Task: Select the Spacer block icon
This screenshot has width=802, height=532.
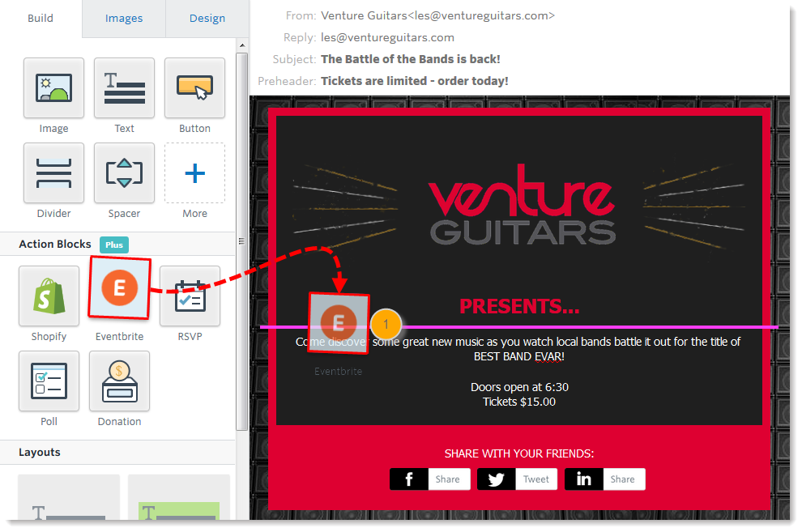Action: 124,173
